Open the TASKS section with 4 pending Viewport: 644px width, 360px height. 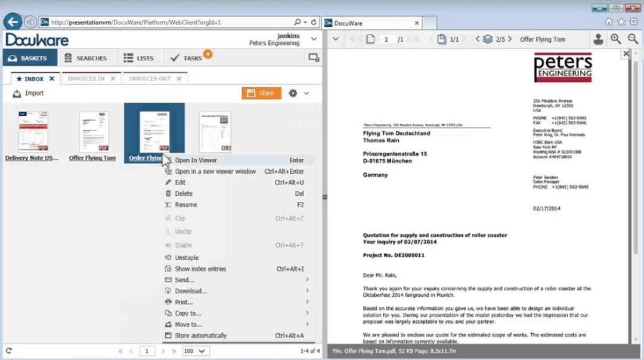click(x=188, y=57)
